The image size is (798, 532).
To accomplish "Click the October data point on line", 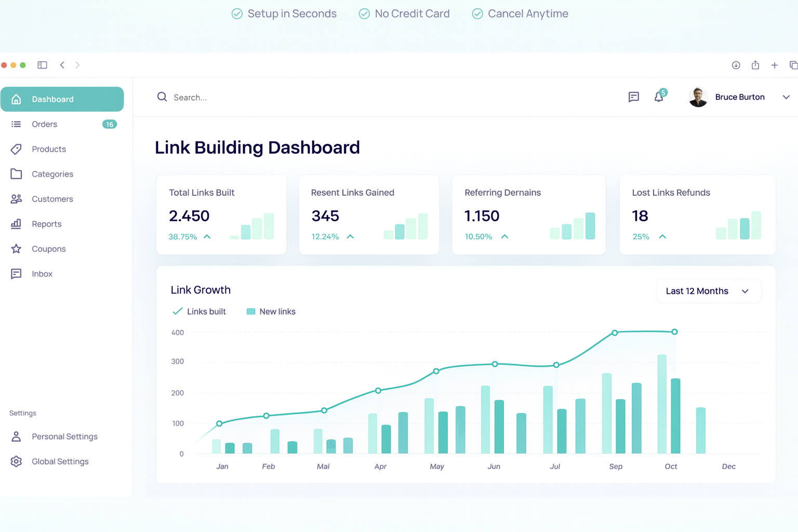I will click(x=674, y=331).
